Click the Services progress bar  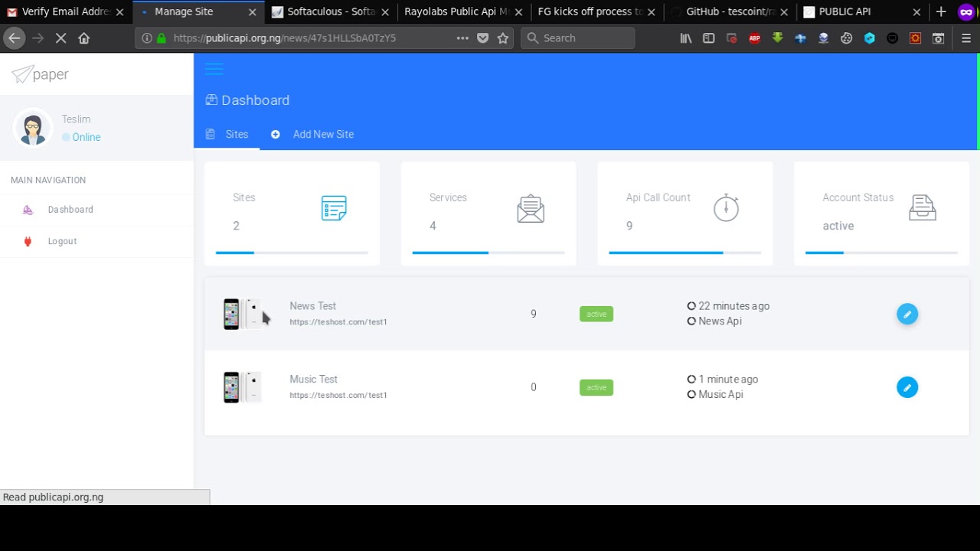pyautogui.click(x=488, y=252)
